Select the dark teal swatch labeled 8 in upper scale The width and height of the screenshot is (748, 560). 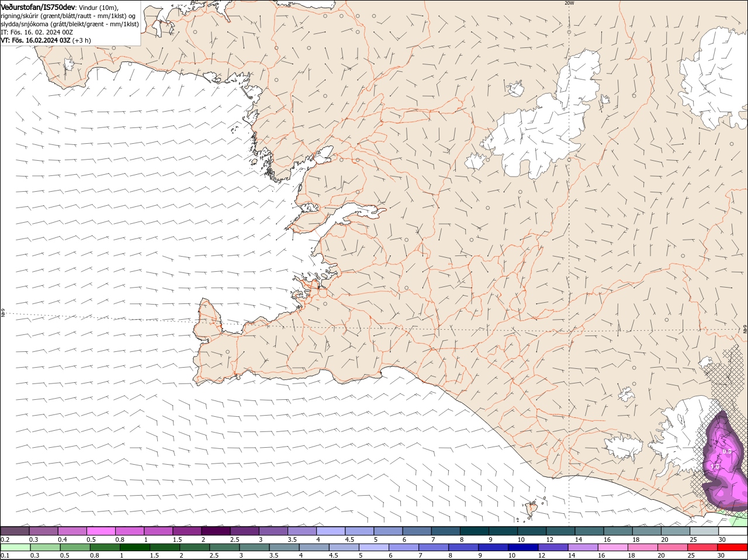(x=475, y=531)
